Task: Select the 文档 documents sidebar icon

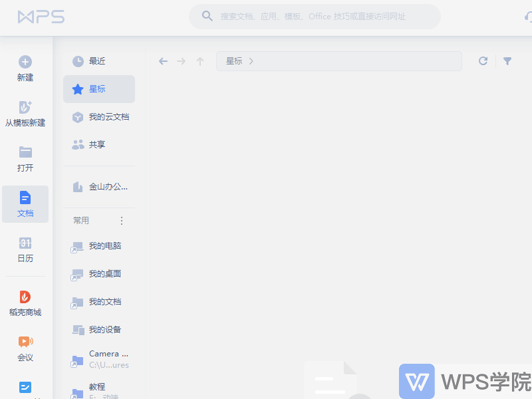Action: click(25, 203)
